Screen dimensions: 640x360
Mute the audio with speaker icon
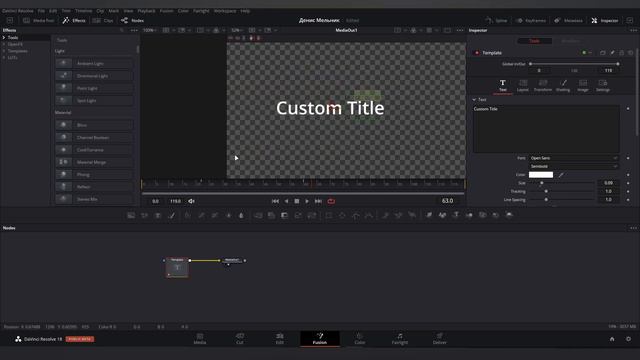191,201
